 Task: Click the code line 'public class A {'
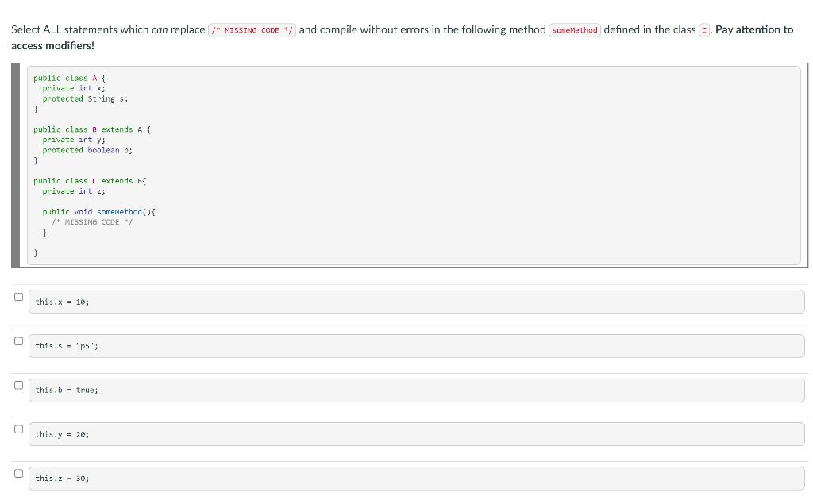click(x=70, y=78)
